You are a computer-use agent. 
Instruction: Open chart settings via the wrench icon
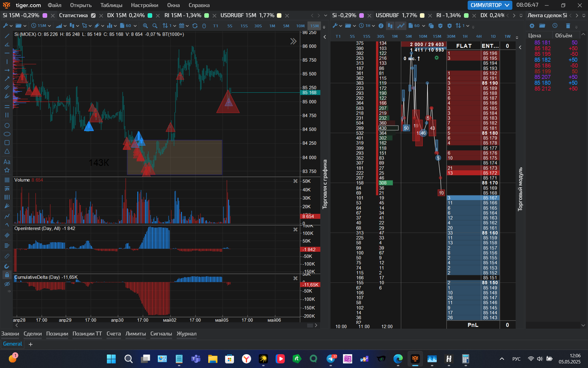tap(5, 26)
